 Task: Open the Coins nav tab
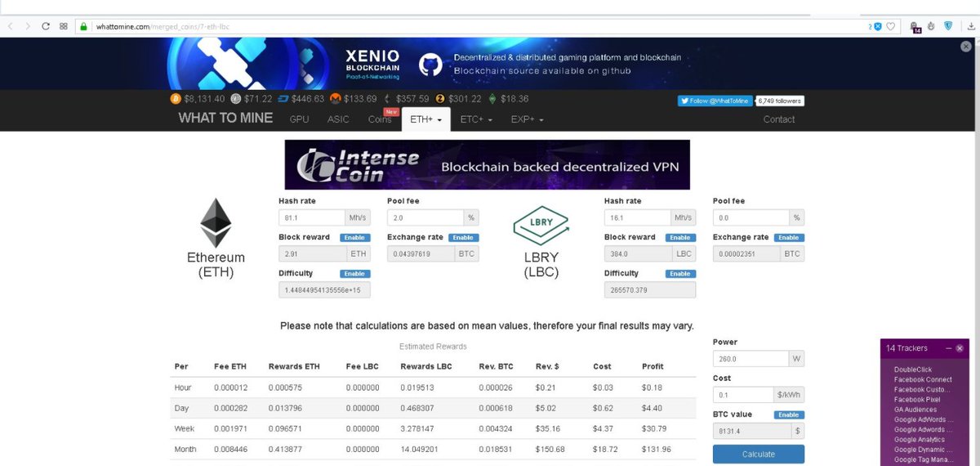pyautogui.click(x=380, y=119)
